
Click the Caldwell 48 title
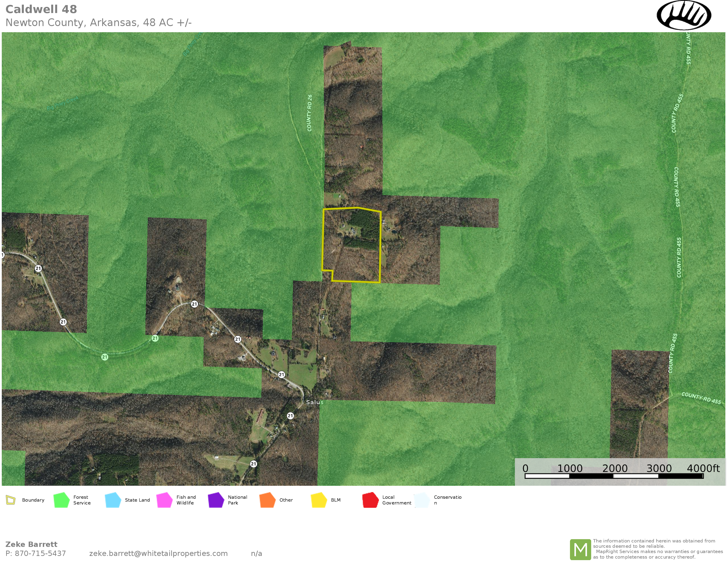[x=41, y=9]
